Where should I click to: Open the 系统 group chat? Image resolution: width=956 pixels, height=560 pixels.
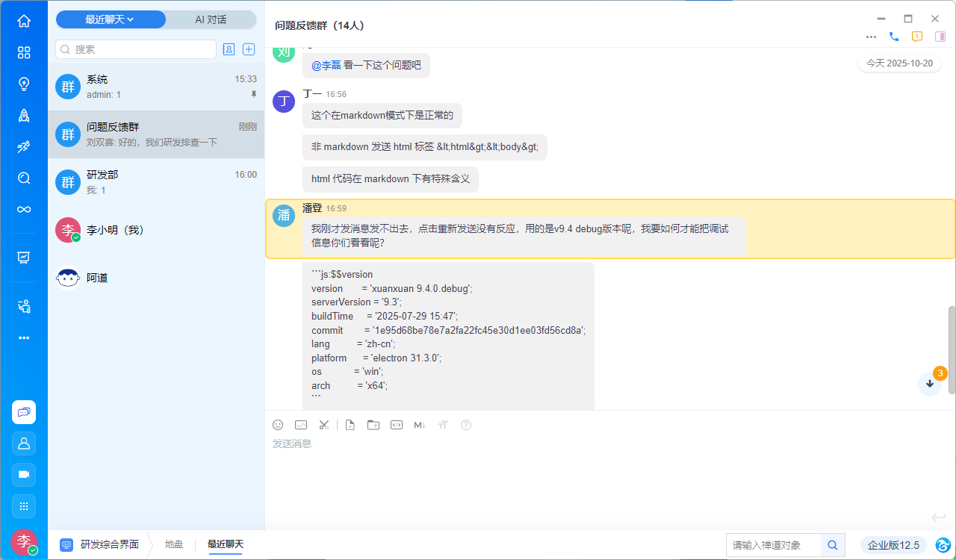point(156,87)
